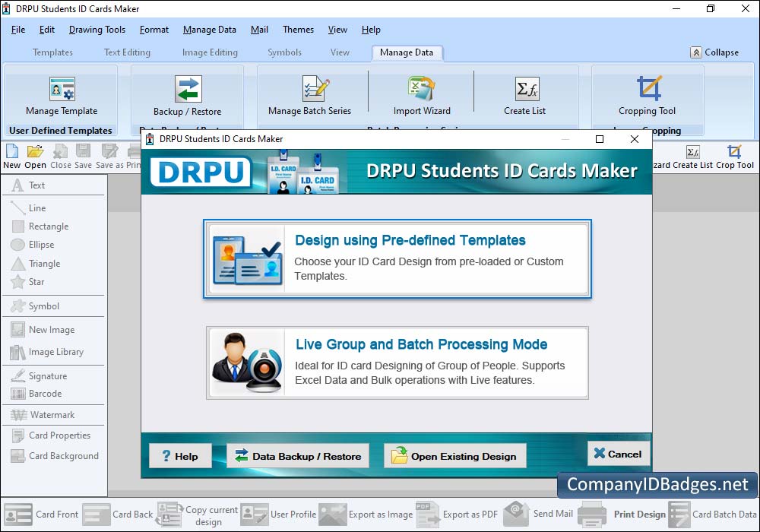This screenshot has height=532, width=760.
Task: Click Create List in ribbon
Action: point(525,96)
